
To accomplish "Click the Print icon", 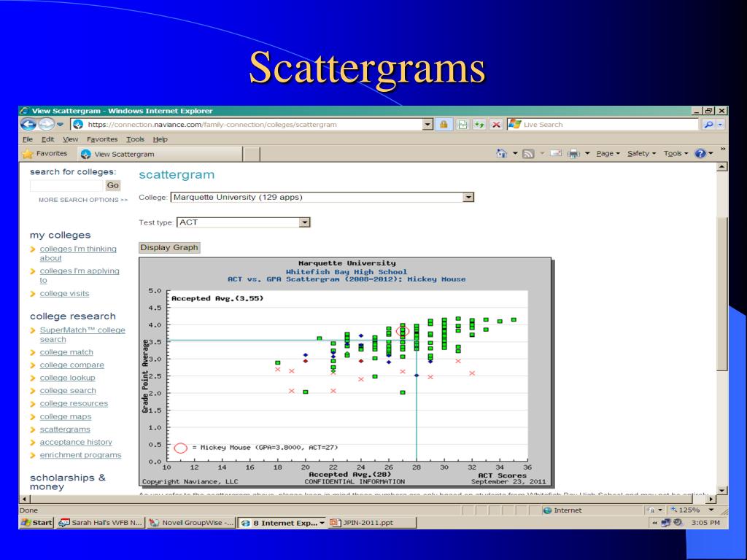I will (573, 153).
